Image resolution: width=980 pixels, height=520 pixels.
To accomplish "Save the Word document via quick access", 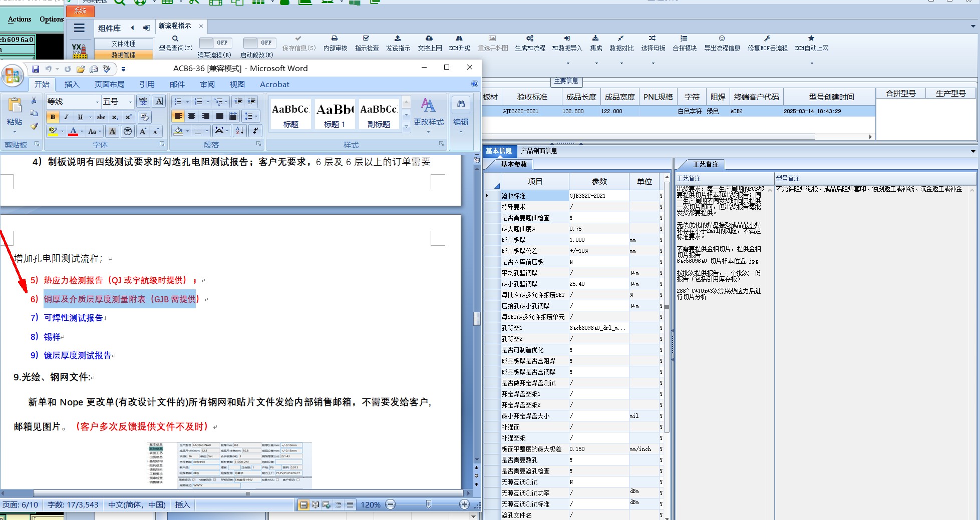I will click(36, 69).
